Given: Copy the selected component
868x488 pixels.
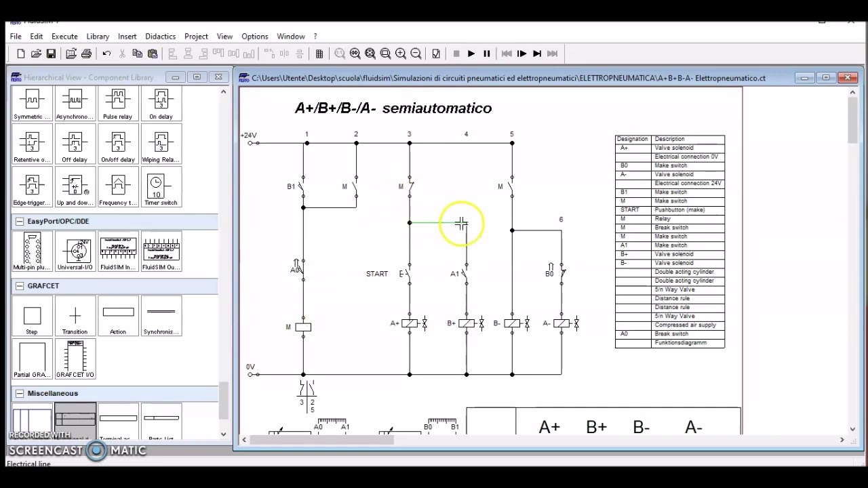Looking at the screenshot, I should coord(137,54).
